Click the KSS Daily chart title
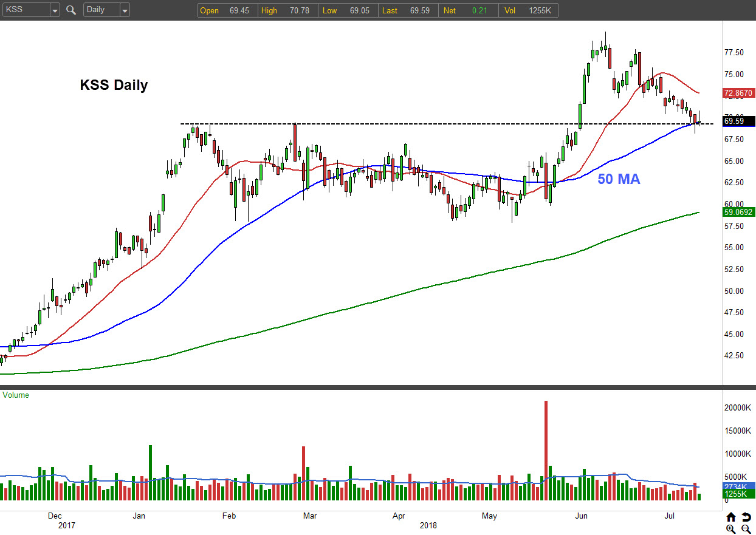Screen dimensions: 756x535 tap(114, 85)
